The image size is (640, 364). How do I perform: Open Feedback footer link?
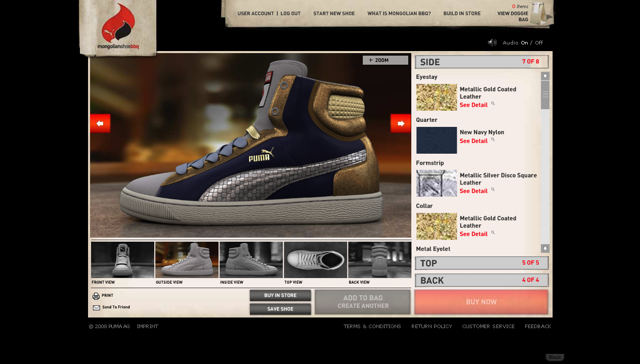click(538, 327)
